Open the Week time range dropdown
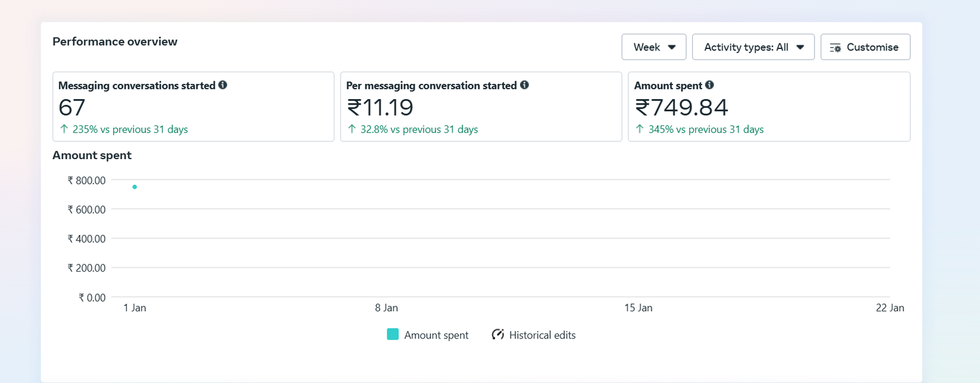 pos(654,47)
